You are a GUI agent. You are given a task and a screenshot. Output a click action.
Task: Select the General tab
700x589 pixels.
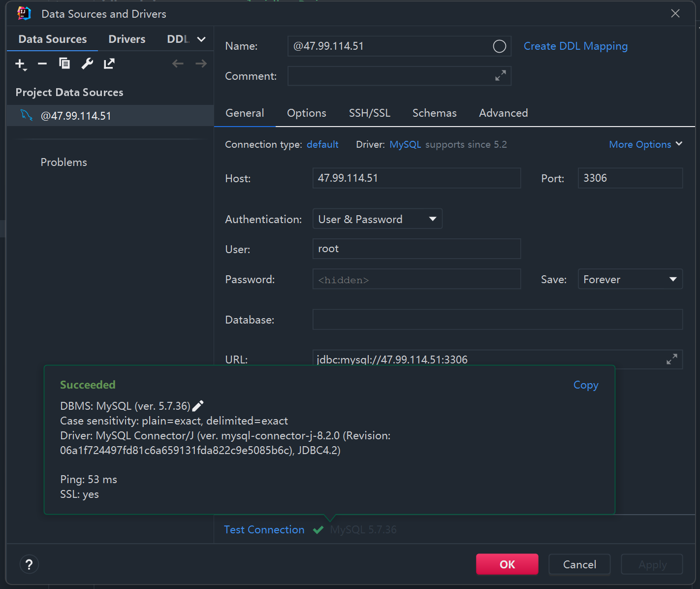(x=245, y=113)
